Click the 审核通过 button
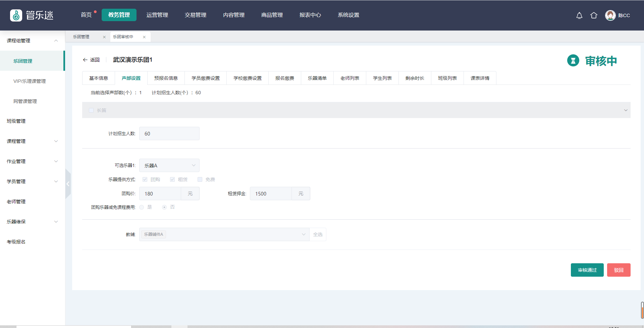The image size is (644, 328). pos(587,270)
